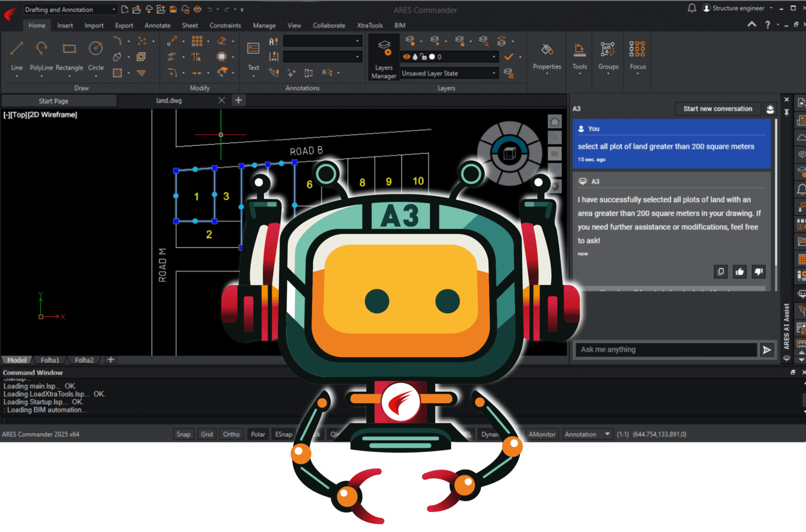Screen dimensions: 806x532
Task: Switch to the Folha1 sheet tab
Action: pyautogui.click(x=50, y=360)
